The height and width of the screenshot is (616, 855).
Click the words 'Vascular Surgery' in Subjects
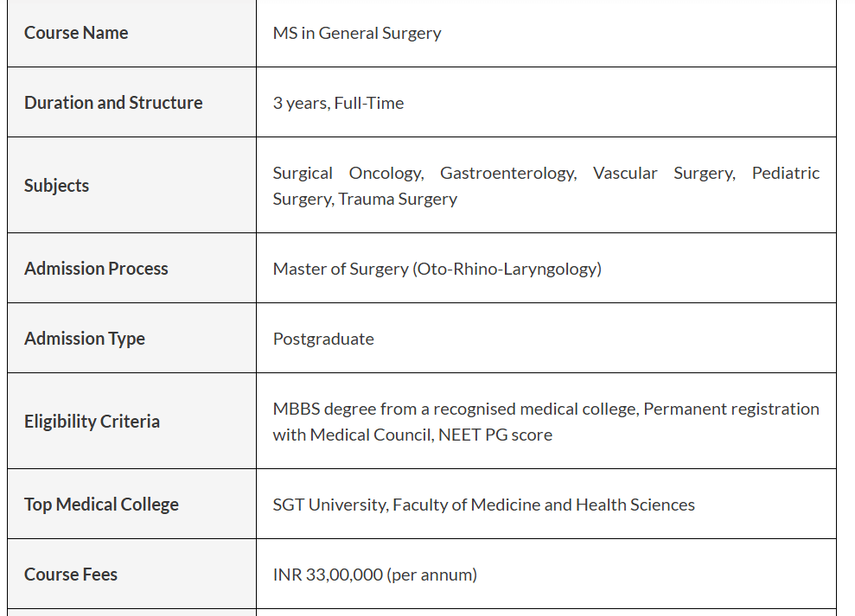[663, 173]
